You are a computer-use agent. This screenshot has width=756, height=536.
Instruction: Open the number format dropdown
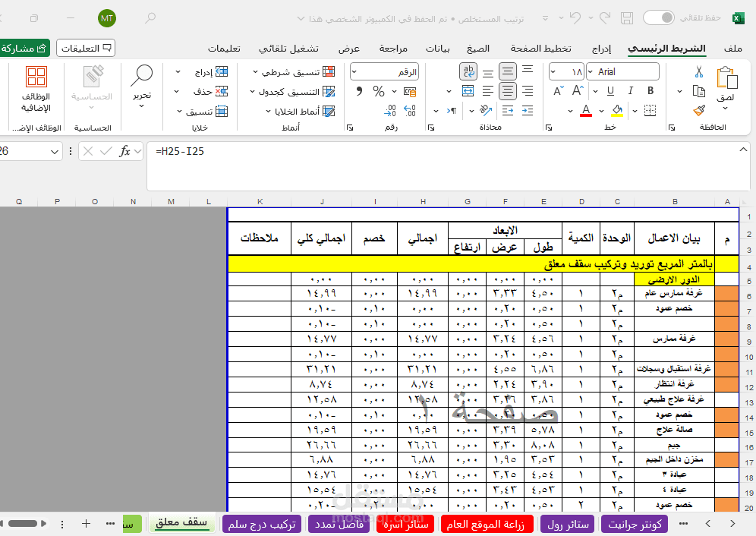click(354, 72)
